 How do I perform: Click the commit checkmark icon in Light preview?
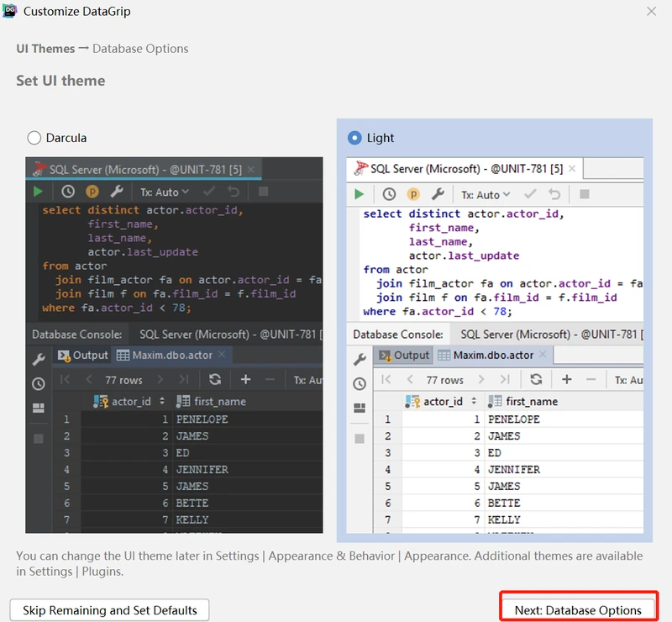tap(530, 194)
